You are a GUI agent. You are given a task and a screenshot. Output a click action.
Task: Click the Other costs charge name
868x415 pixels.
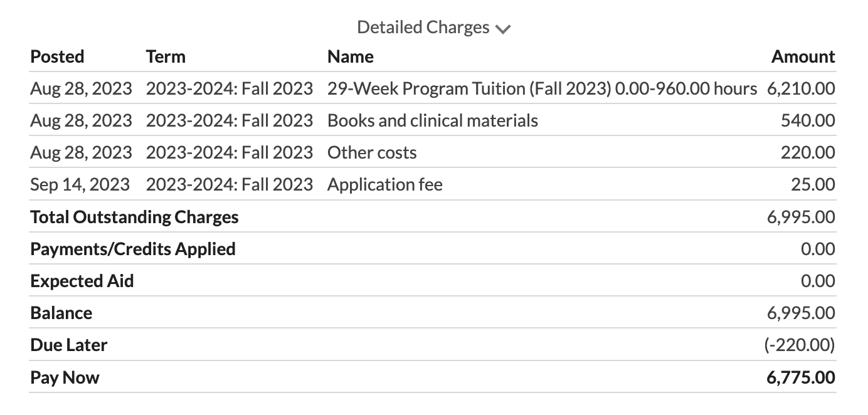pyautogui.click(x=372, y=152)
